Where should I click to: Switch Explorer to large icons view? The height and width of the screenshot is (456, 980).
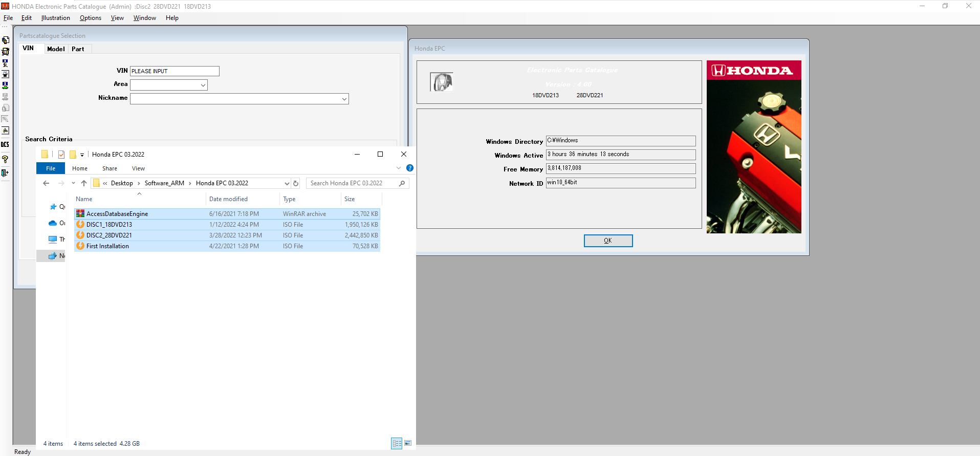408,443
